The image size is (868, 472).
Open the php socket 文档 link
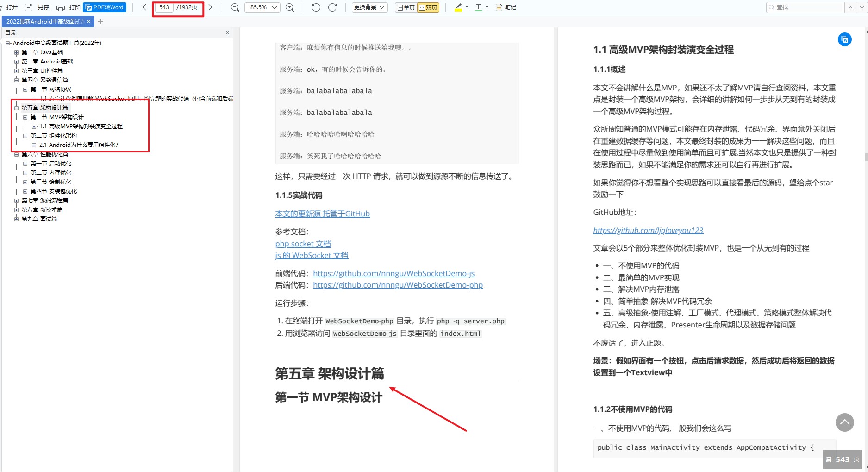[x=303, y=243]
